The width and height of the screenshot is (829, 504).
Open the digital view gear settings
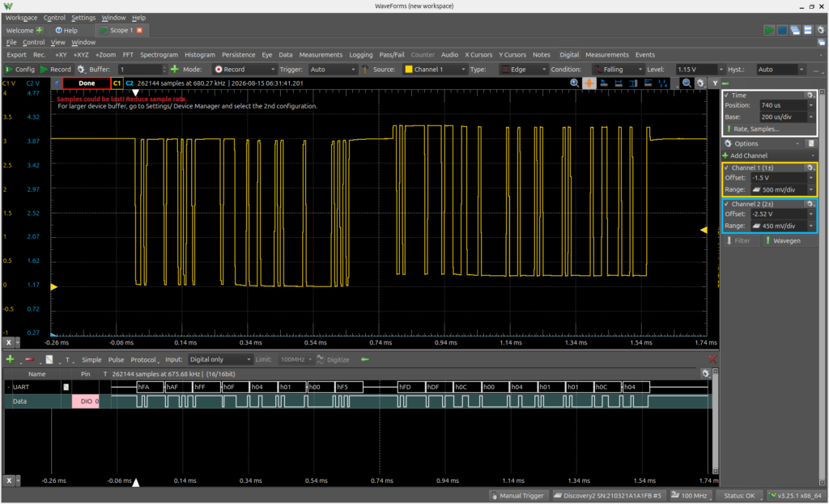pyautogui.click(x=705, y=374)
